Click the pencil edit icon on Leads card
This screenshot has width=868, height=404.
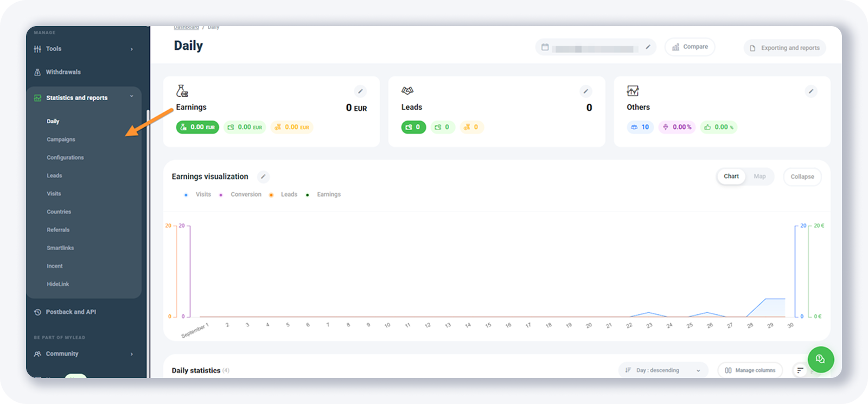click(x=585, y=91)
